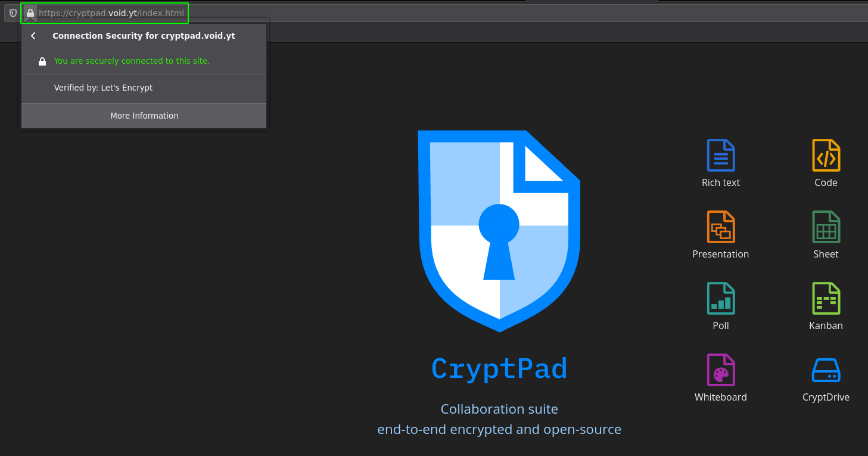Go back in connection security panel

coord(33,36)
